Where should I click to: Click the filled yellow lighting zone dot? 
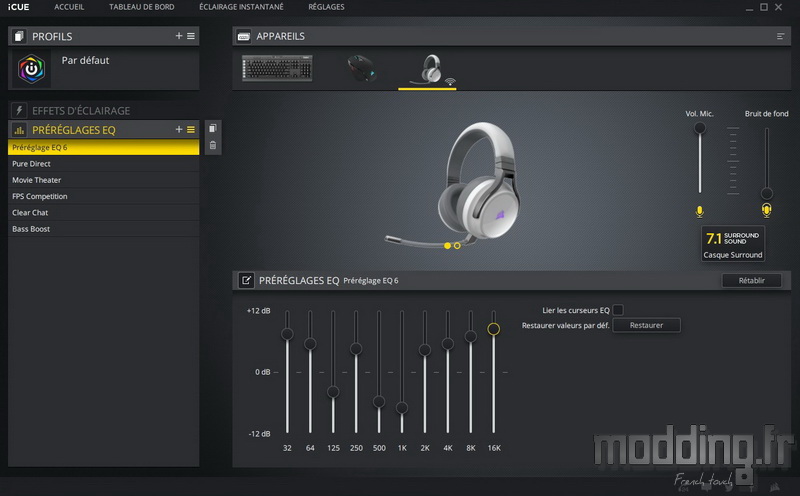click(447, 245)
